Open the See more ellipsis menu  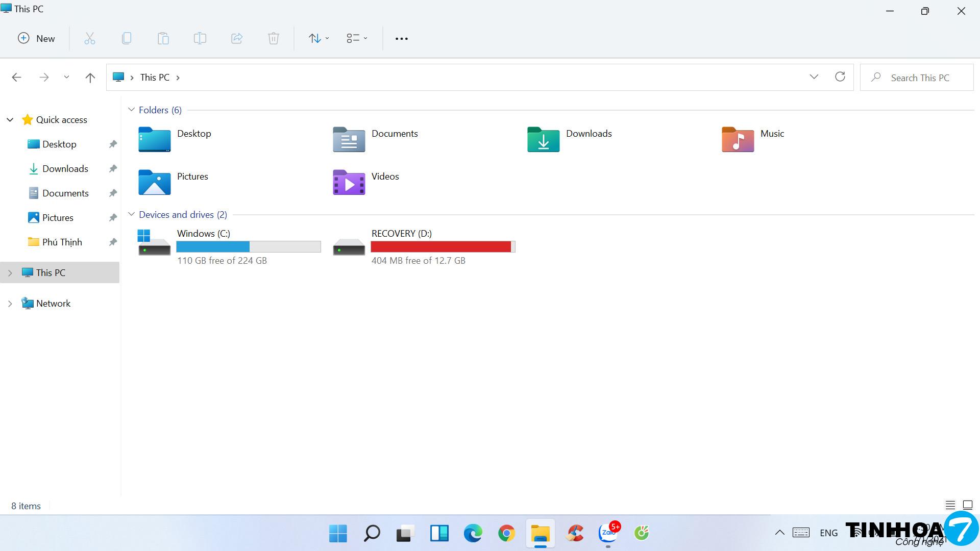[402, 38]
